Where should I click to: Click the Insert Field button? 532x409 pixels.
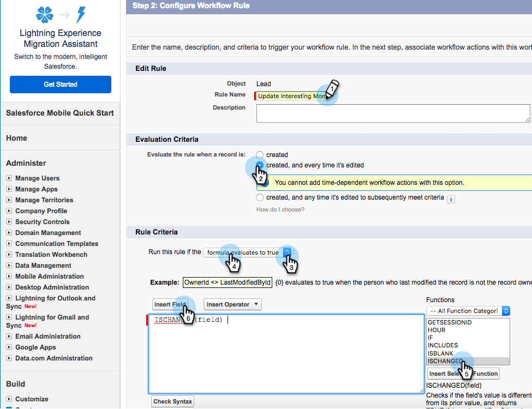click(170, 304)
